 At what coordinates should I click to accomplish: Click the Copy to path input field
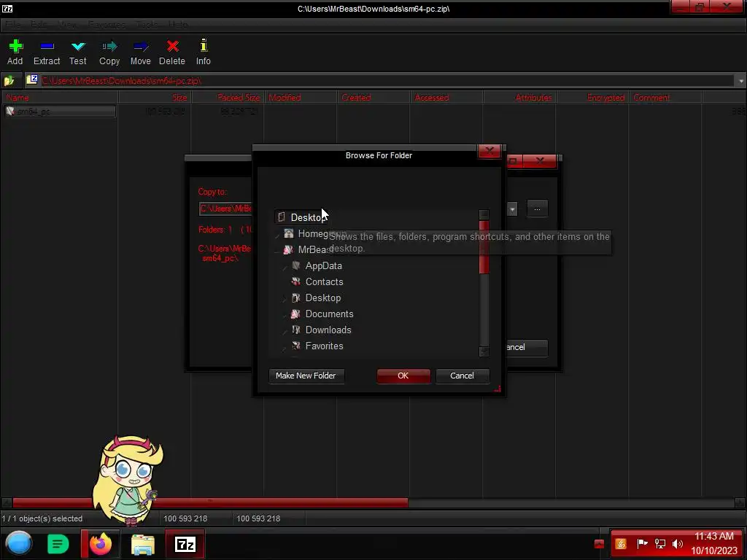[x=225, y=209]
